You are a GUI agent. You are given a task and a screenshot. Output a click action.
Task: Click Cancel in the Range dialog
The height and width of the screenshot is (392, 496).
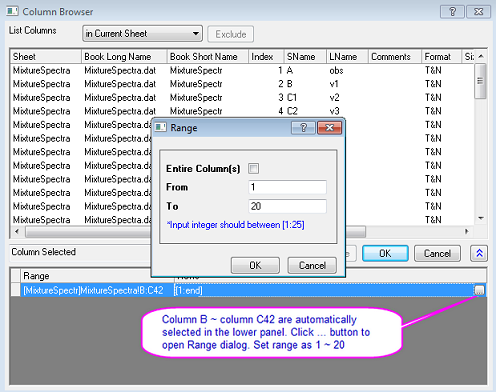312,265
